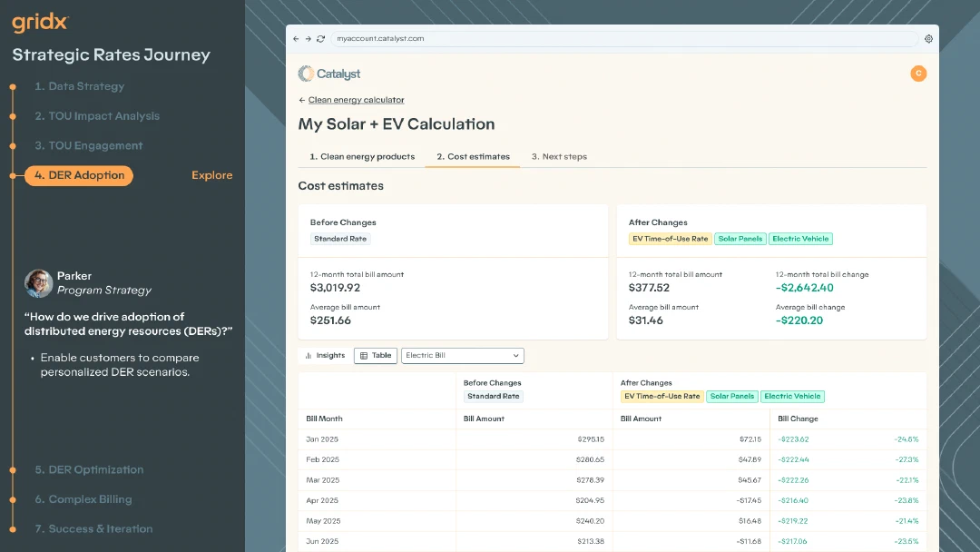Select the 4. DER Adoption step
Screen dimensions: 980x552
[x=79, y=175]
